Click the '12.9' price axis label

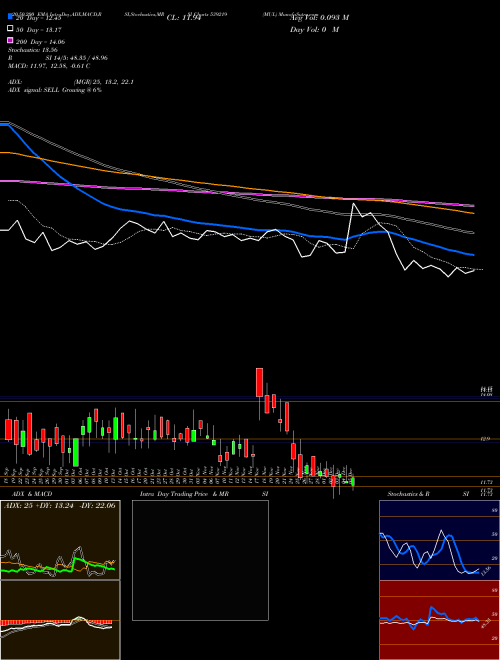point(485,439)
